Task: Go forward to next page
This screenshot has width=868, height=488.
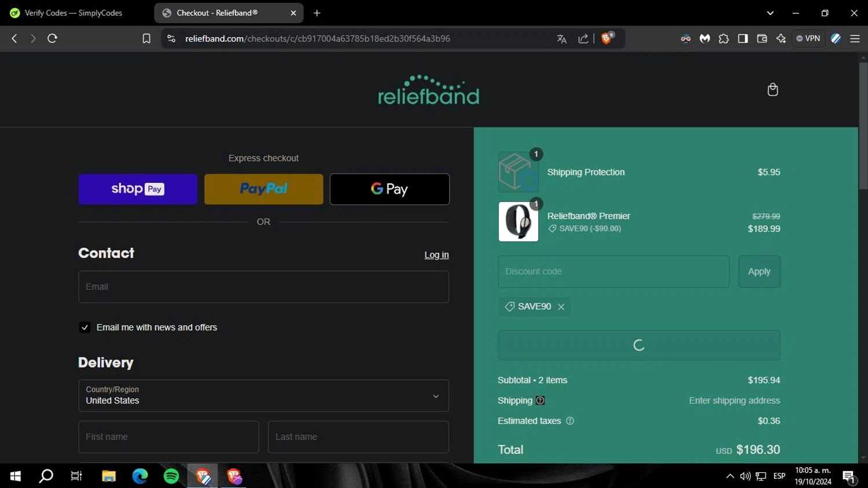Action: (33, 38)
